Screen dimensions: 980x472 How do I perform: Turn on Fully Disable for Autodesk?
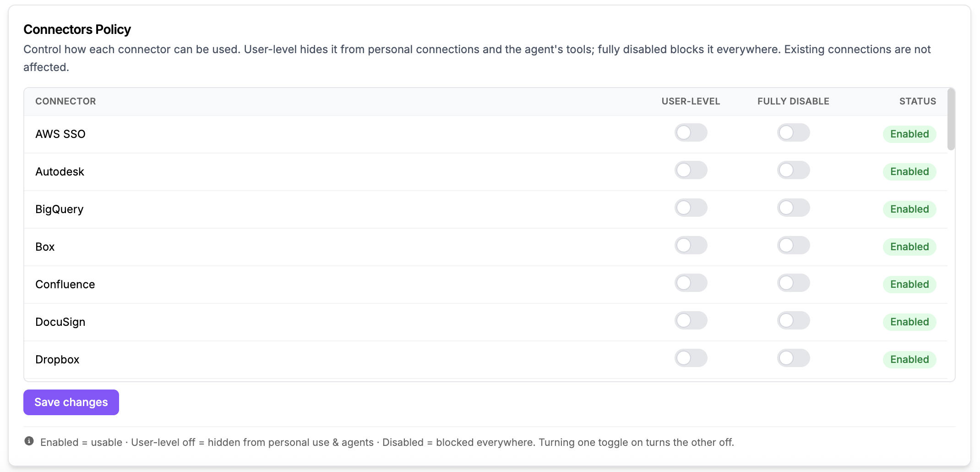click(x=793, y=170)
